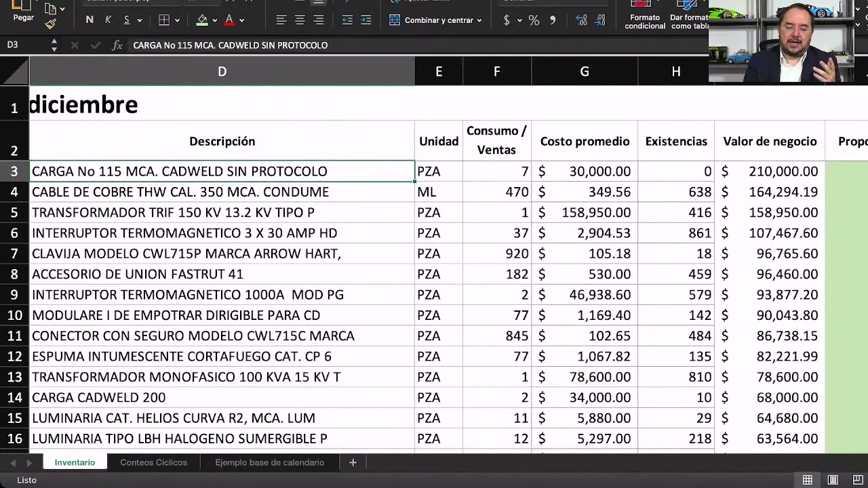
Task: Click the formula bar cancel X
Action: coord(75,45)
